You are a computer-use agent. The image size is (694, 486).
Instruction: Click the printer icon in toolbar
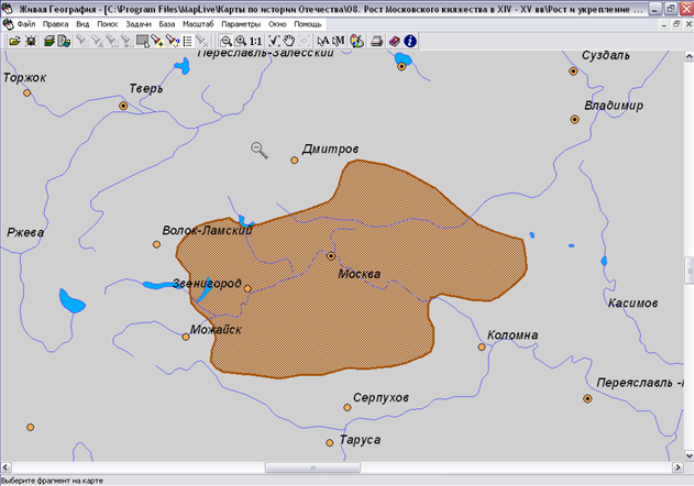click(x=376, y=41)
